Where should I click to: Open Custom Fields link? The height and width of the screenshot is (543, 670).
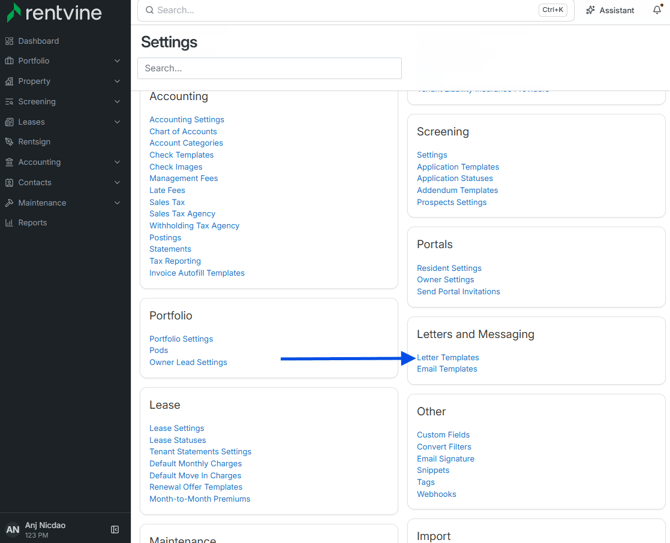[443, 435]
